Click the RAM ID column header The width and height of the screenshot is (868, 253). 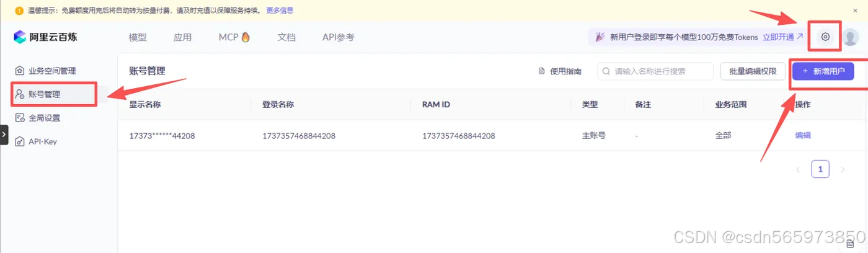point(436,104)
